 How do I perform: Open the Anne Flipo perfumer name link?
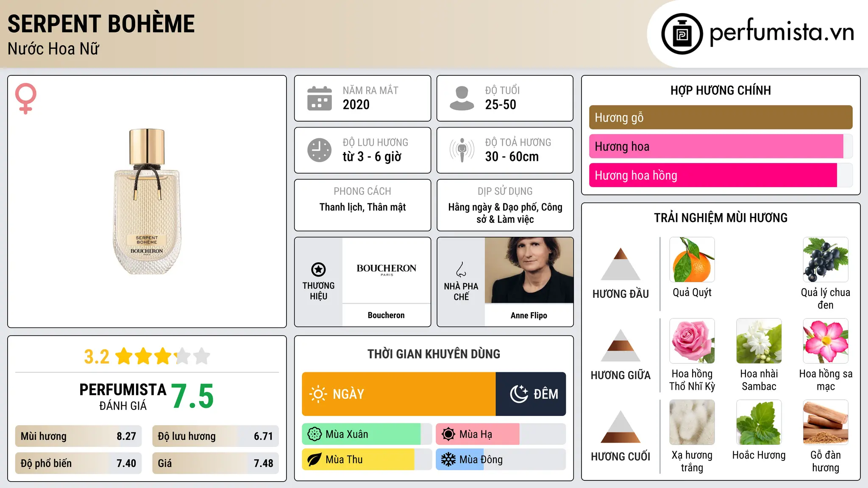[529, 315]
